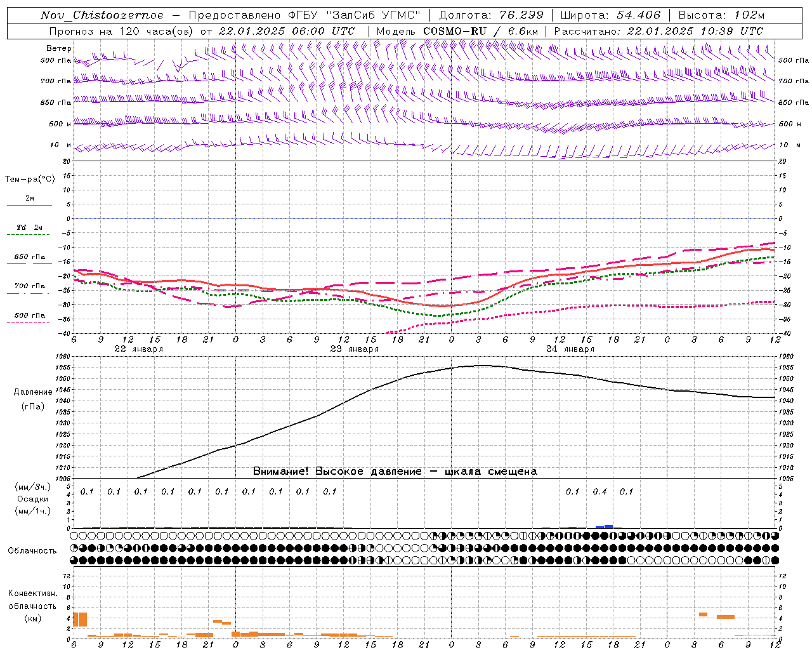Click the (мм/1ч.) precipitation unit label
Image resolution: width=812 pixels, height=650 pixels.
click(32, 510)
